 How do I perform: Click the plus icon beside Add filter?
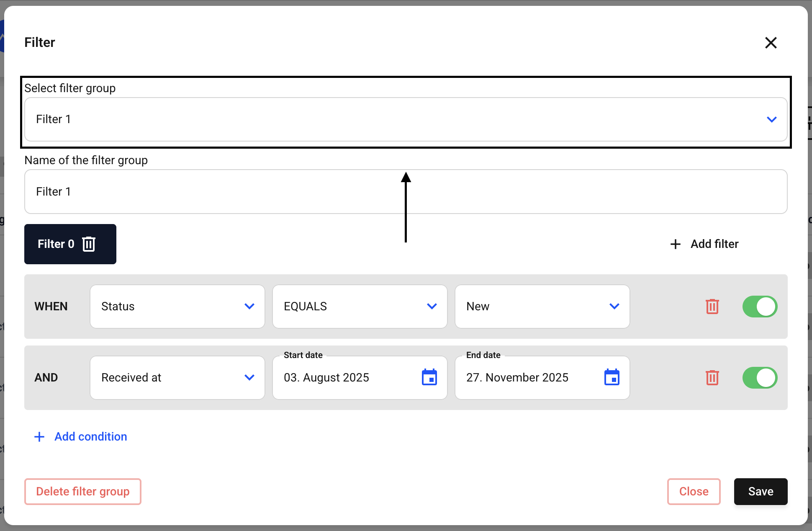click(675, 244)
